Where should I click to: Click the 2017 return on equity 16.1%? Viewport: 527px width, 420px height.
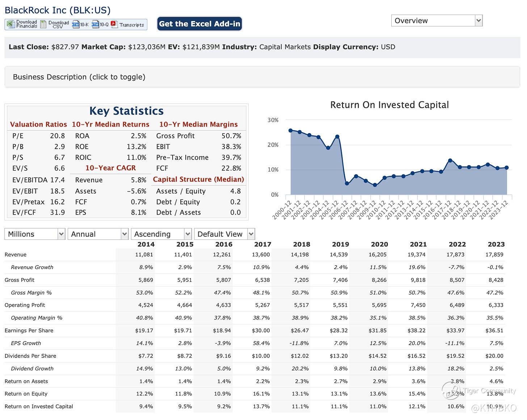(x=261, y=394)
